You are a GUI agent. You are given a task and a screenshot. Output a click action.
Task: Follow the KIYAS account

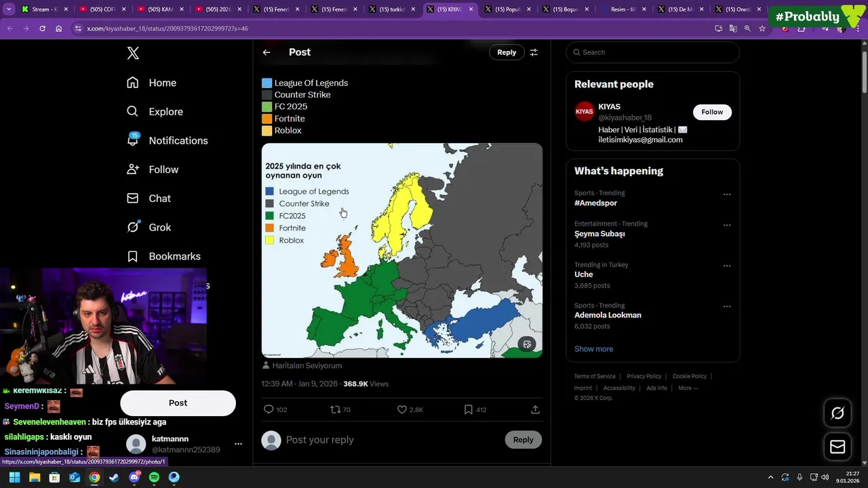712,112
